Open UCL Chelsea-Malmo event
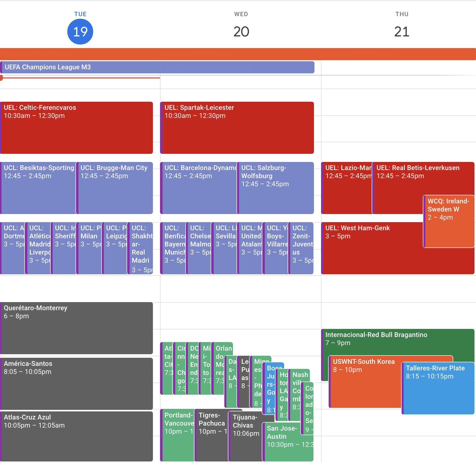The image size is (476, 463). click(x=199, y=248)
